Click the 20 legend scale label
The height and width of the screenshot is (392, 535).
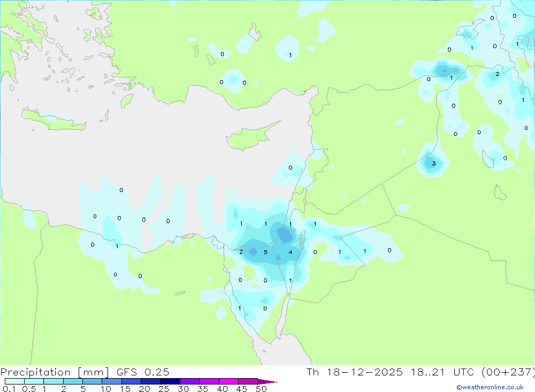144,389
